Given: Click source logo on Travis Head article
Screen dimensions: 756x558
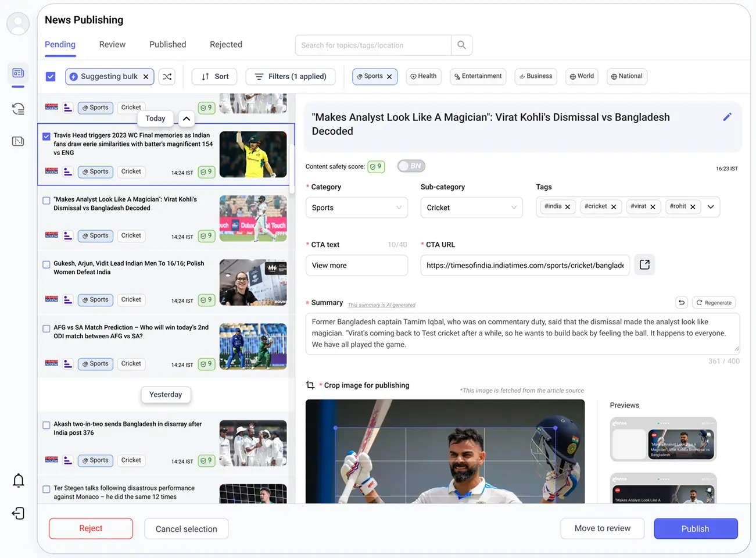Looking at the screenshot, I should (x=52, y=171).
